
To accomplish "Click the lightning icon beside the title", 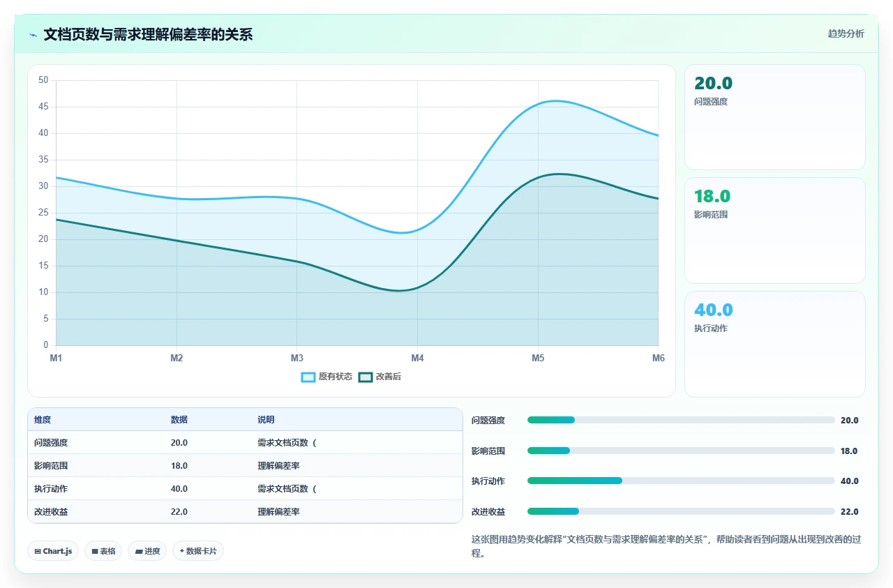I will [33, 34].
